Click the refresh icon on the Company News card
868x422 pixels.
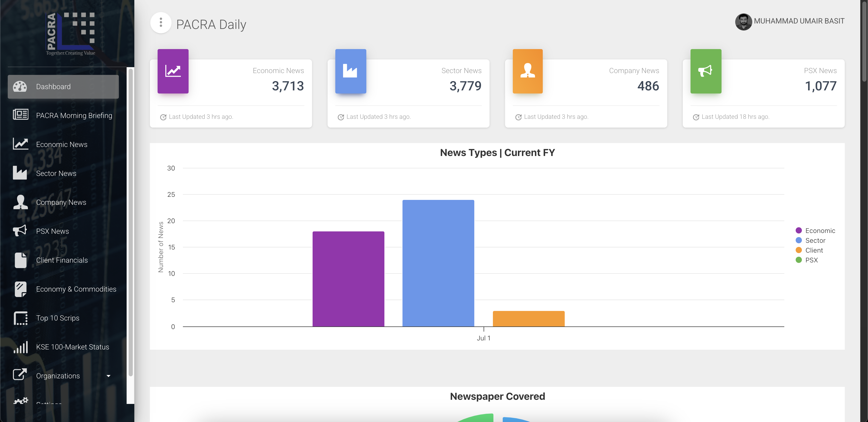pyautogui.click(x=518, y=117)
